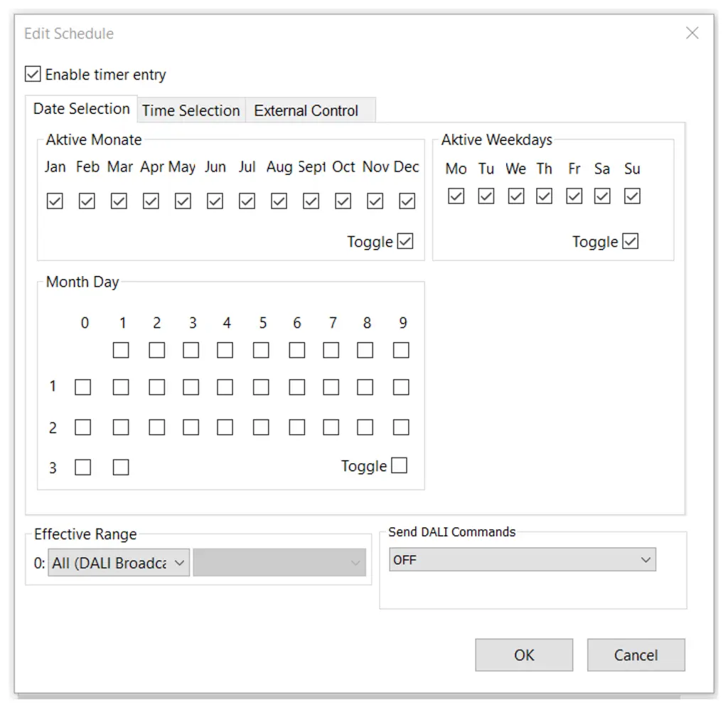
Task: Uncheck the Mo weekday checkbox
Action: pos(456,196)
